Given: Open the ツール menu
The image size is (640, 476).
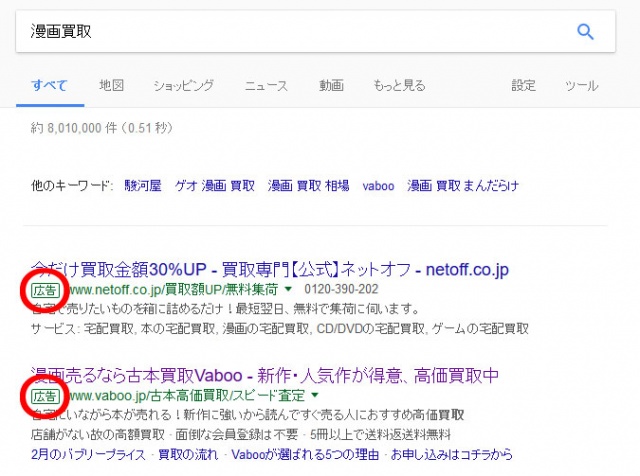Looking at the screenshot, I should 582,86.
